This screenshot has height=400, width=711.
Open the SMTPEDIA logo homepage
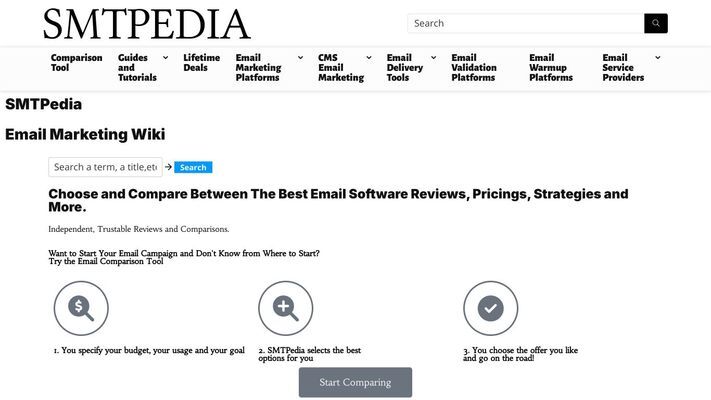point(147,24)
